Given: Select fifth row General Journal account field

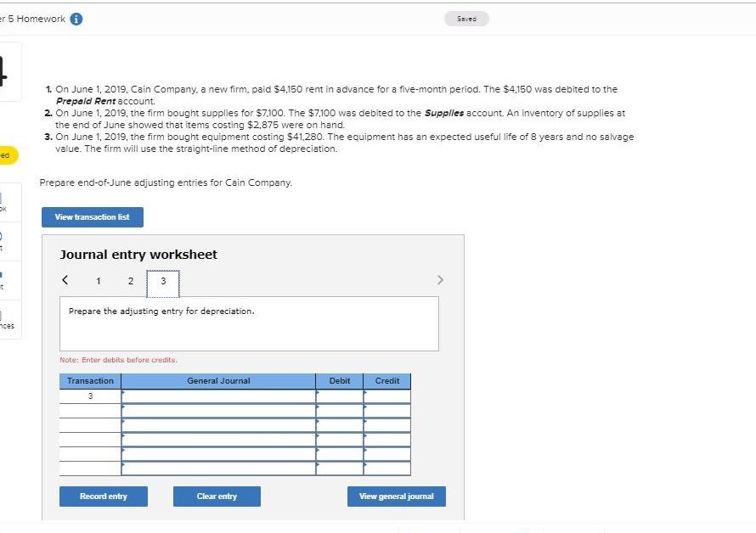Looking at the screenshot, I should click(218, 454).
